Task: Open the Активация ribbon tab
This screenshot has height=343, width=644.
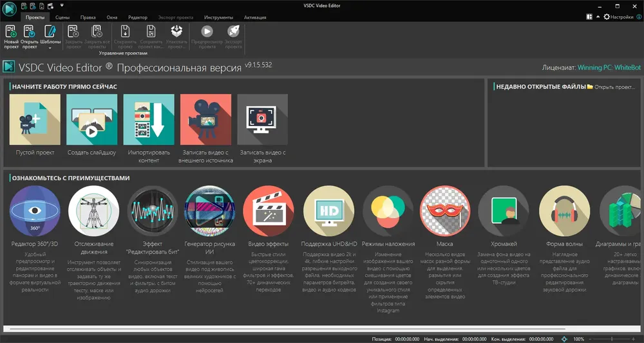Action: tap(255, 17)
